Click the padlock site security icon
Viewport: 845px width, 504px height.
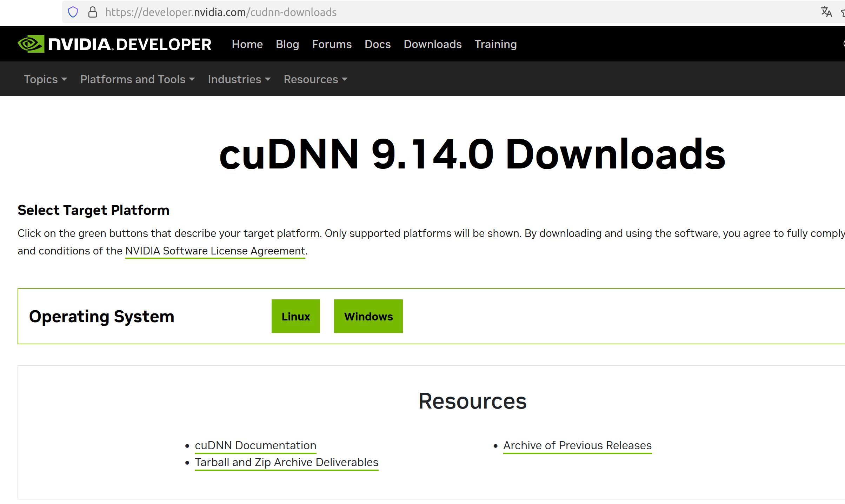point(93,12)
